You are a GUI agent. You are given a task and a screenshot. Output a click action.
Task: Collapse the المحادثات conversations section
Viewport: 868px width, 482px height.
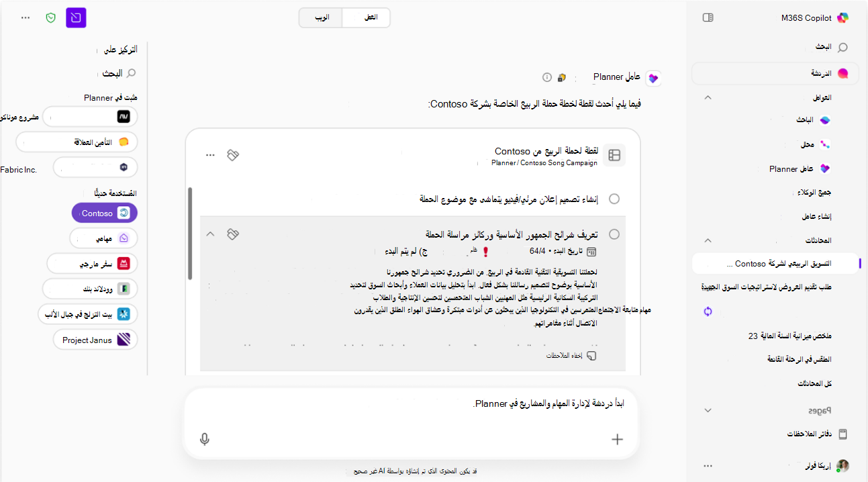click(x=708, y=240)
